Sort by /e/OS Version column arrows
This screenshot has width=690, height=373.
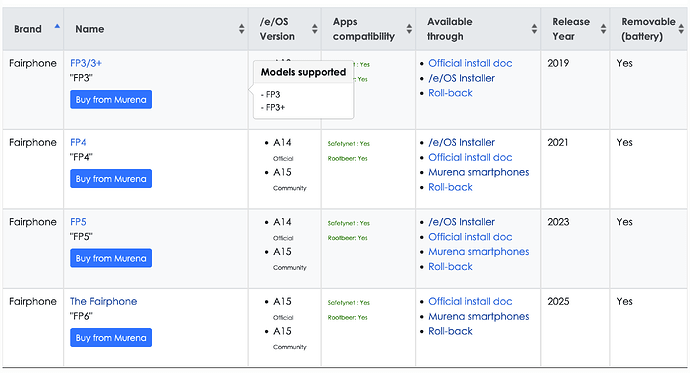[x=315, y=29]
